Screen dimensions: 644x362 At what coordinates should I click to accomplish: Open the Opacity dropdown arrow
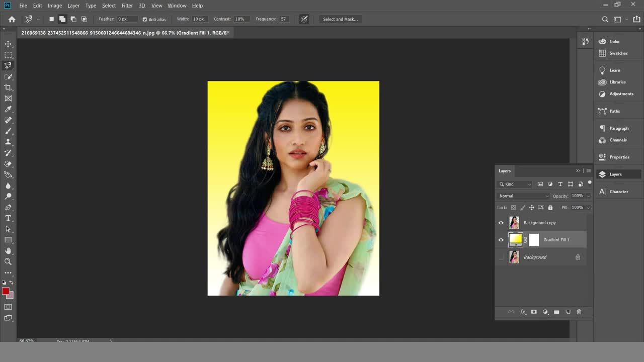pyautogui.click(x=588, y=196)
